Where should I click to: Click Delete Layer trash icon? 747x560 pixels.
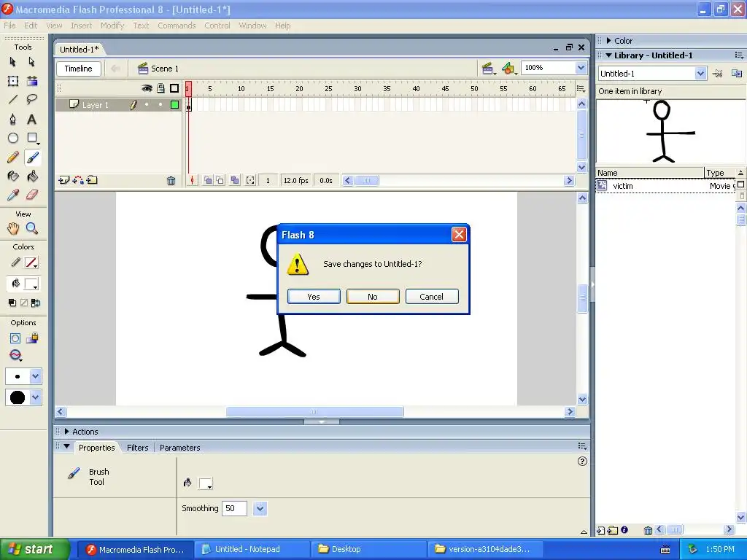pos(171,181)
